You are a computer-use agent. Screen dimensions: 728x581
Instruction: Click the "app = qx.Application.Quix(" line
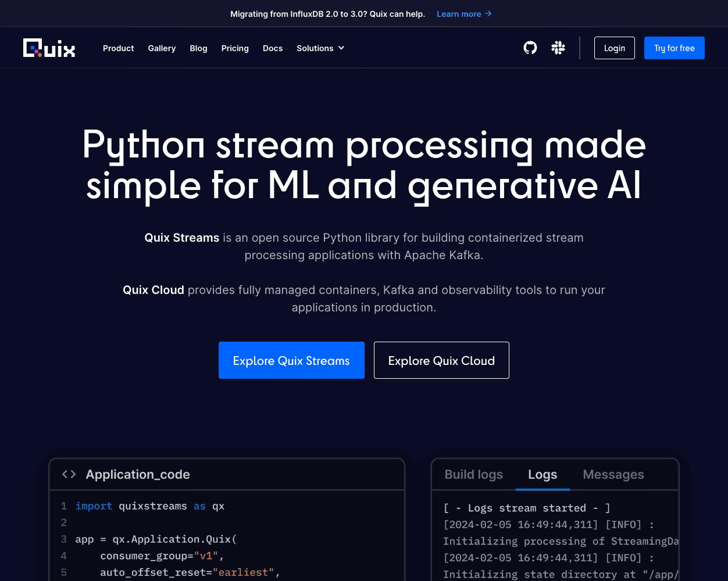156,539
